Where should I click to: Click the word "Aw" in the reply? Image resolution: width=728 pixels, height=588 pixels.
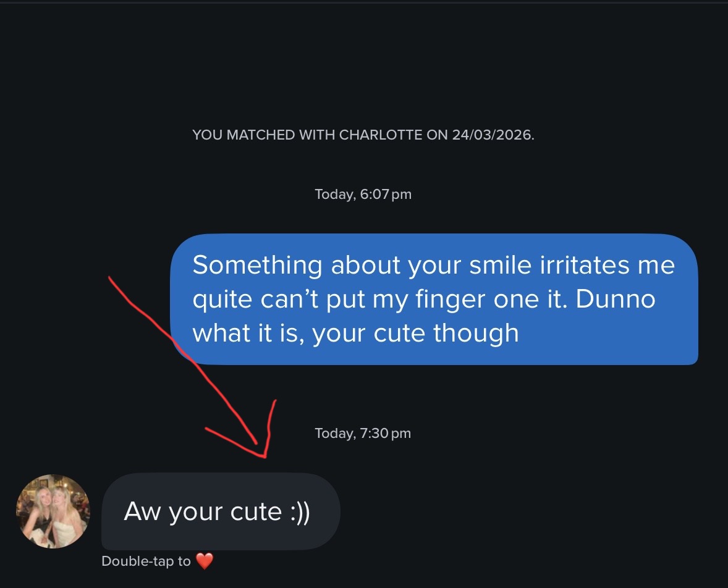point(142,511)
